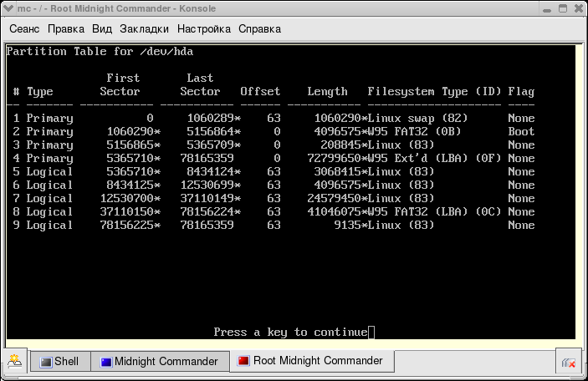Switch to the Shell session tab

click(x=60, y=362)
